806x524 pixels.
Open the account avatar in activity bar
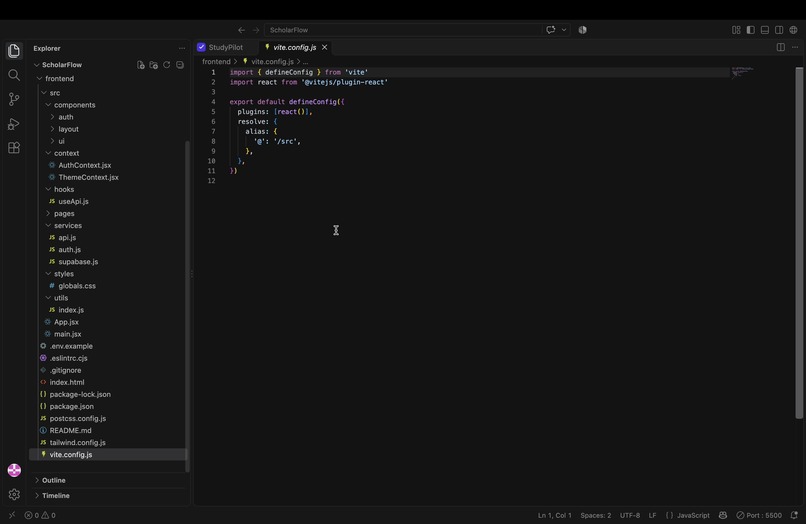click(14, 470)
